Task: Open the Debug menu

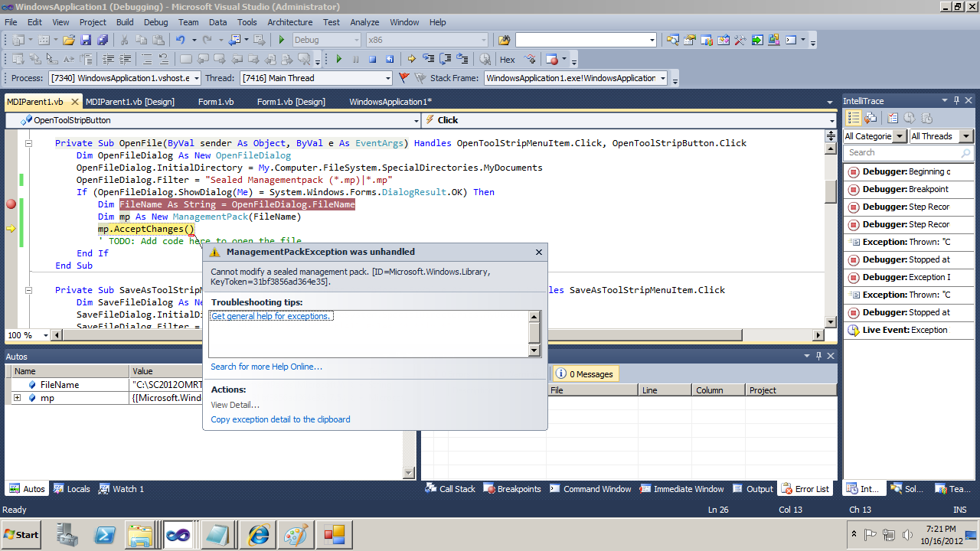Action: tap(155, 22)
